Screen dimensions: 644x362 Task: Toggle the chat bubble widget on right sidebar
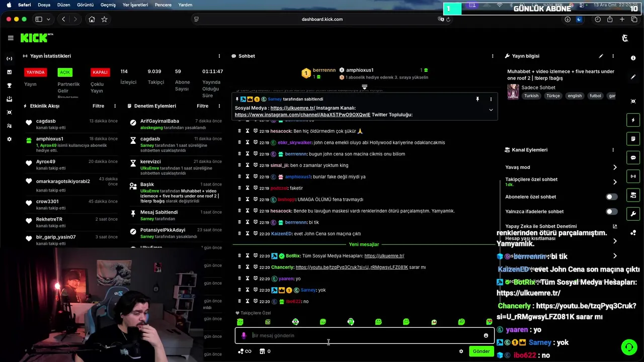(x=633, y=157)
